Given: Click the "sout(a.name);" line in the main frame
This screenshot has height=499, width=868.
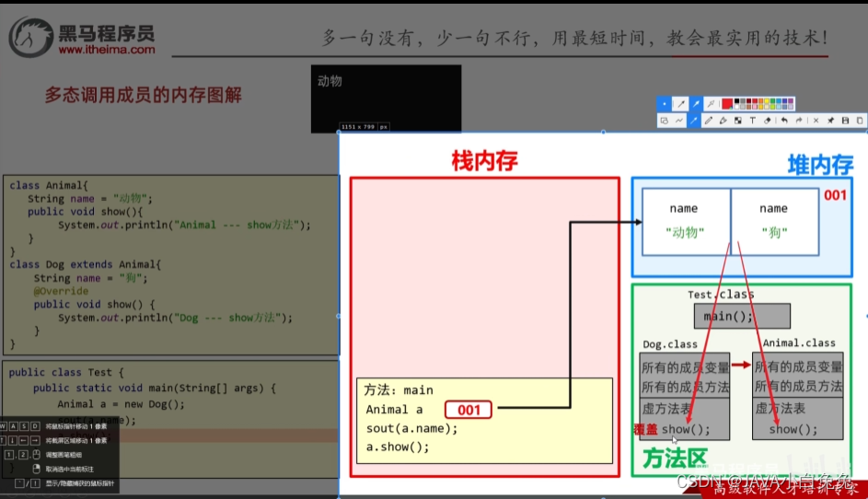Looking at the screenshot, I should click(x=411, y=428).
